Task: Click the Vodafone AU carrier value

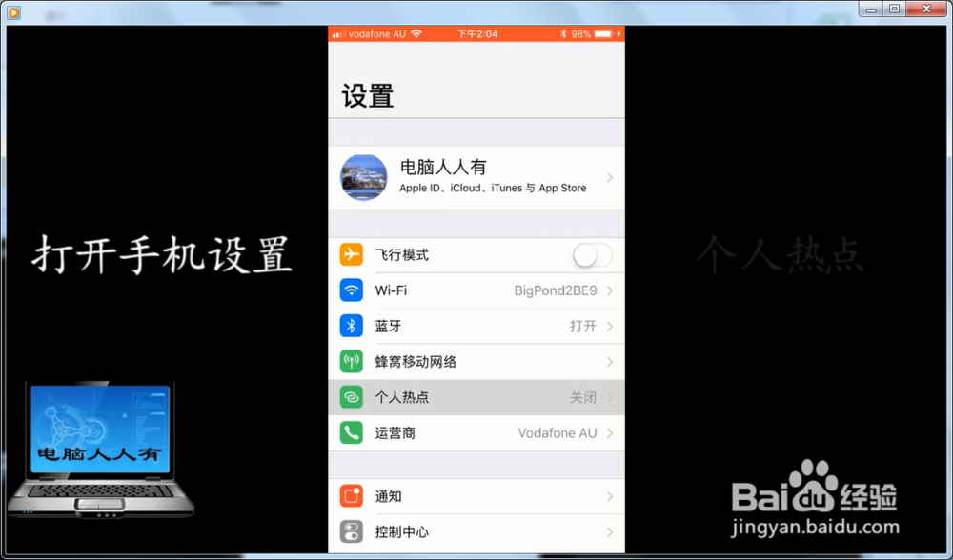Action: click(x=558, y=433)
